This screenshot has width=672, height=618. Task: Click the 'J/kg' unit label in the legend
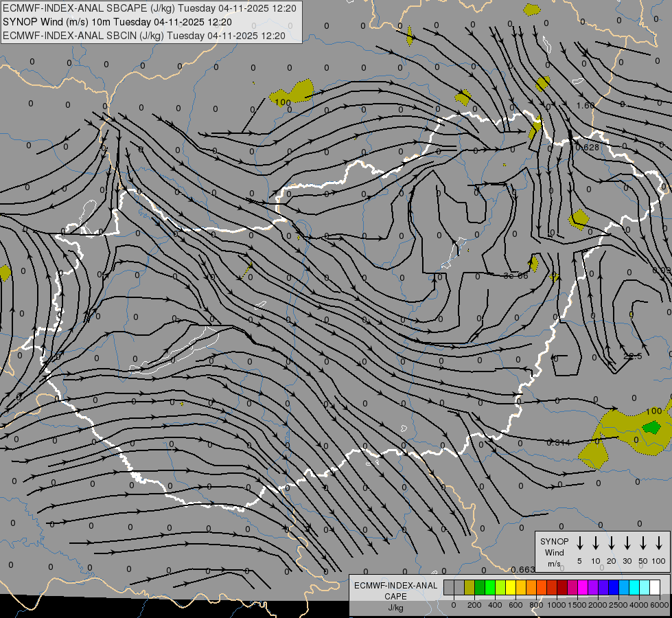pos(395,608)
